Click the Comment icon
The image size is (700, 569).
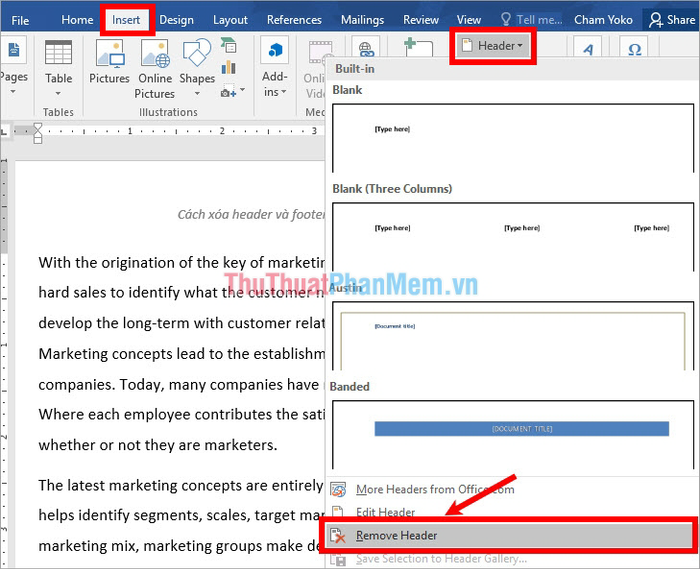418,48
